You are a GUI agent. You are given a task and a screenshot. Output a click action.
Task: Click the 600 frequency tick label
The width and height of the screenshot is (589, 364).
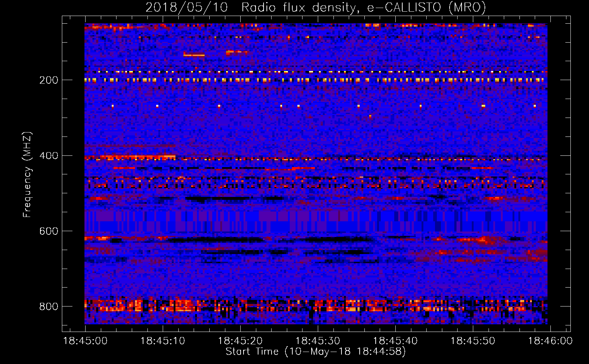pos(49,232)
